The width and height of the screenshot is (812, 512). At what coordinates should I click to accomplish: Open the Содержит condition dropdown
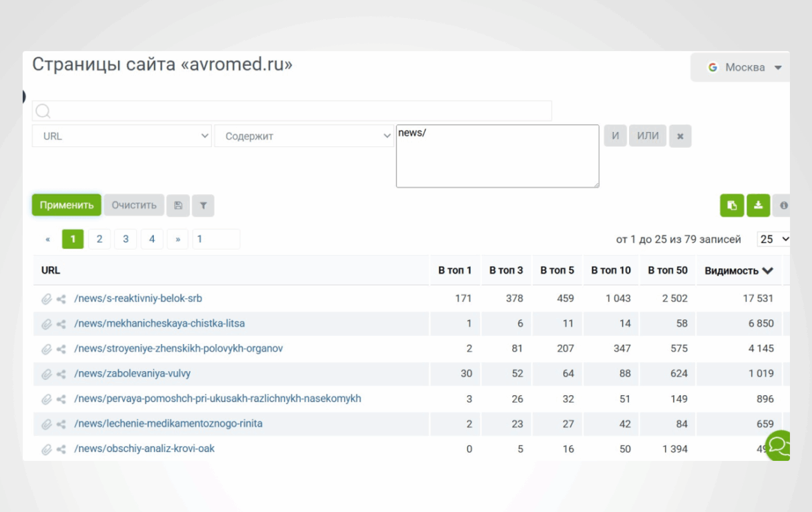304,136
